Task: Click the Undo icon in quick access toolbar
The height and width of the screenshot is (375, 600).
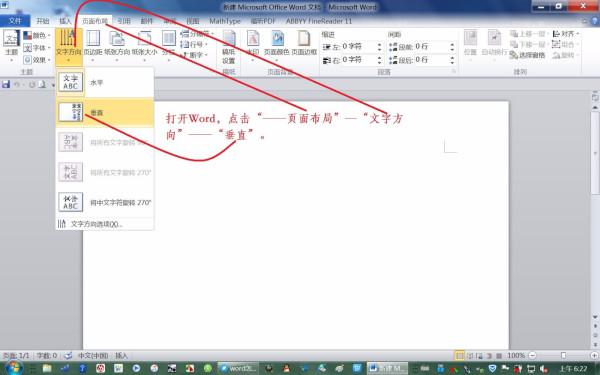Action: point(17,84)
